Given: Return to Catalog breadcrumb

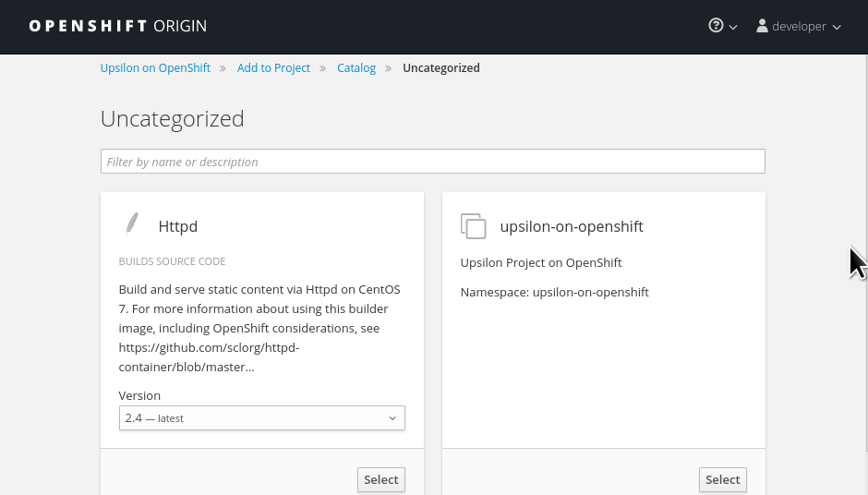Looking at the screenshot, I should coord(356,68).
